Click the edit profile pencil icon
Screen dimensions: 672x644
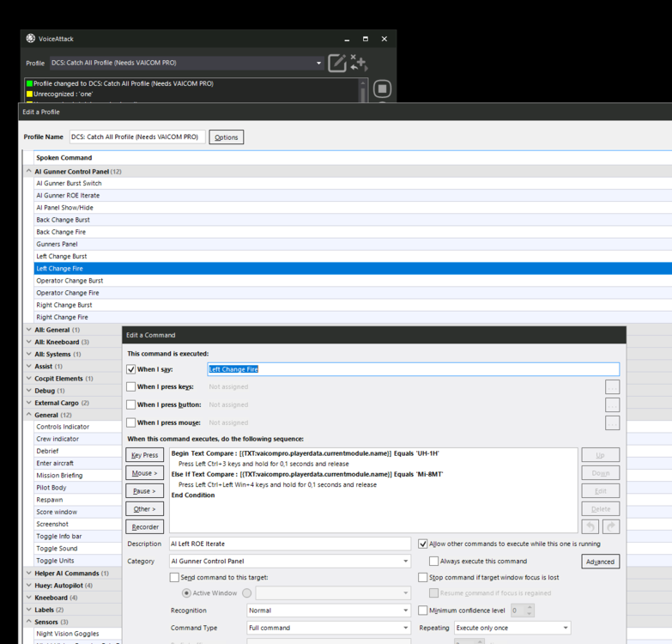pyautogui.click(x=337, y=63)
